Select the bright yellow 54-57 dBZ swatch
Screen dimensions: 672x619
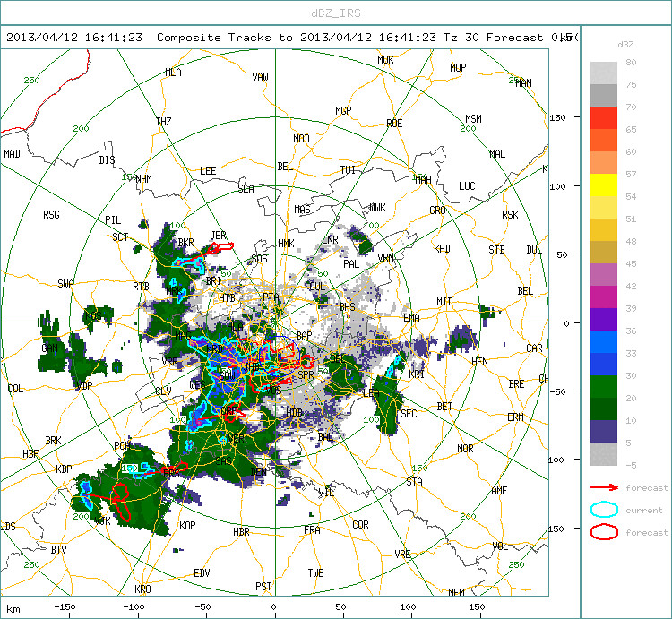603,185
